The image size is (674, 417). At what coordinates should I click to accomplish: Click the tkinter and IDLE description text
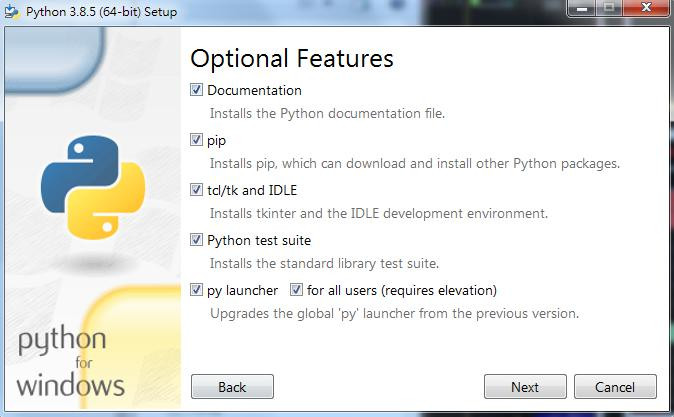pyautogui.click(x=379, y=214)
